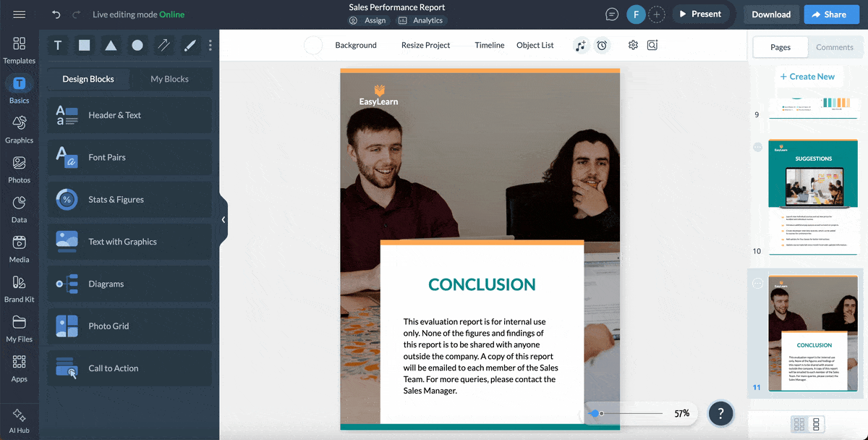Open the preview search icon
The image size is (868, 440).
(652, 45)
